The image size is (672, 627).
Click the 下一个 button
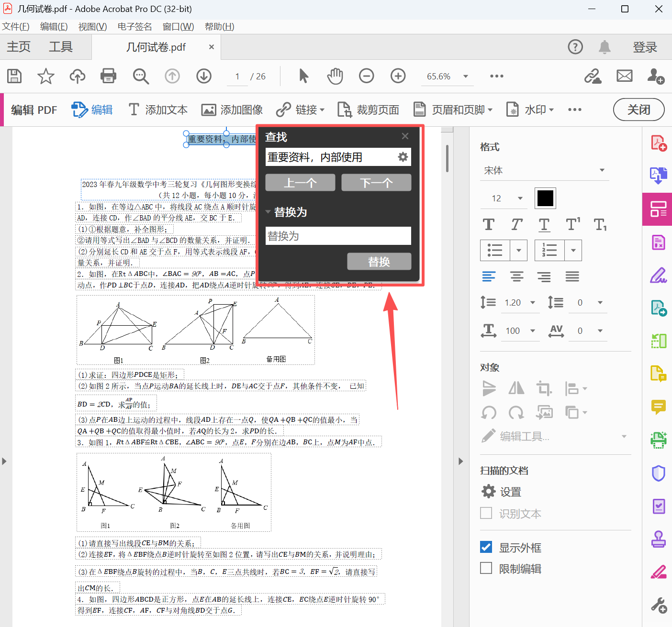[x=376, y=183]
